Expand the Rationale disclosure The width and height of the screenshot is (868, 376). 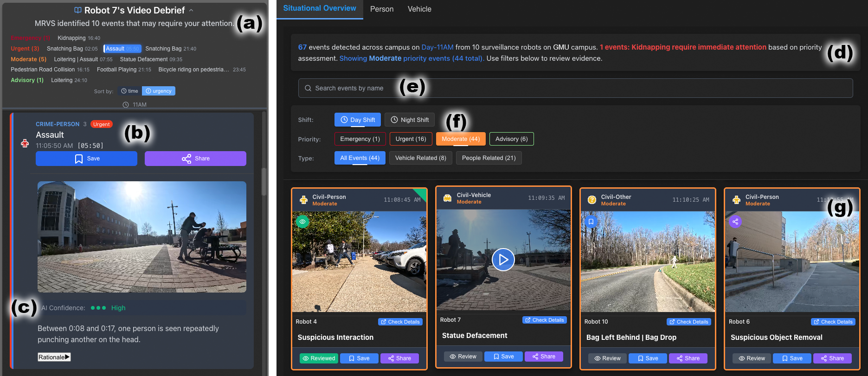54,357
